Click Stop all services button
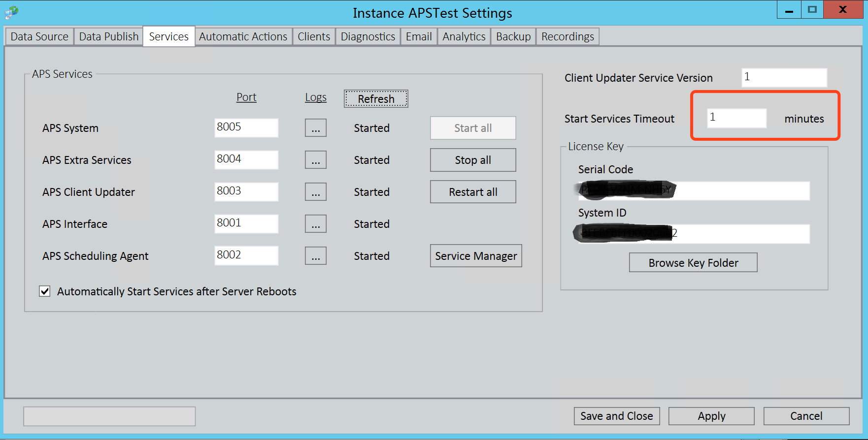 pos(472,160)
